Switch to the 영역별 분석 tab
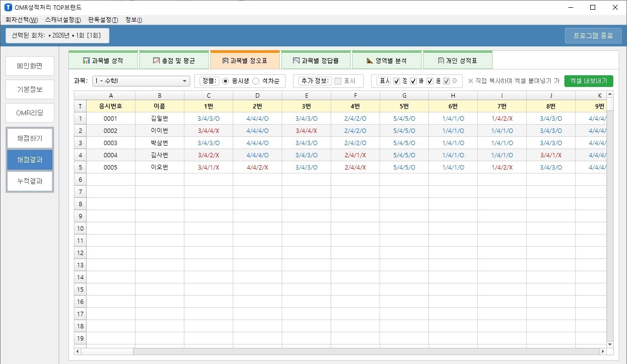627x364 pixels. [x=387, y=61]
